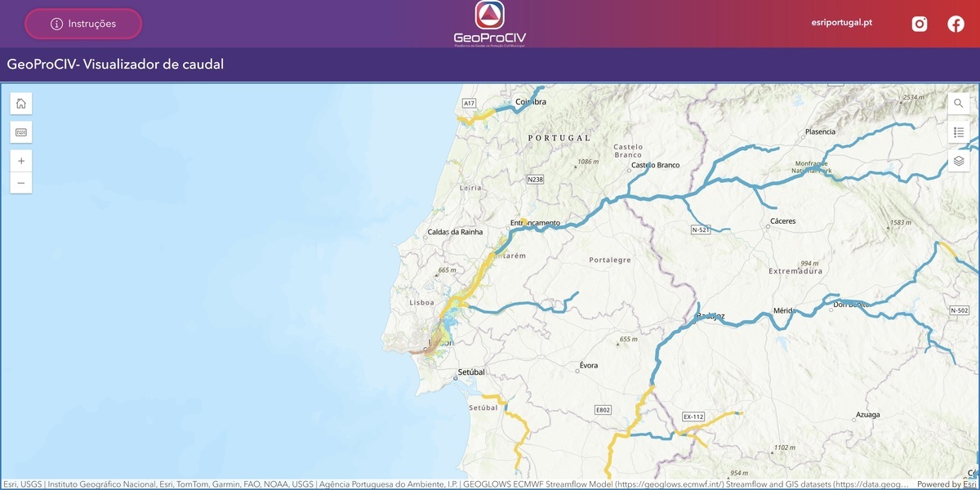Click the Home default map view button
The height and width of the screenshot is (490, 980).
[x=21, y=104]
